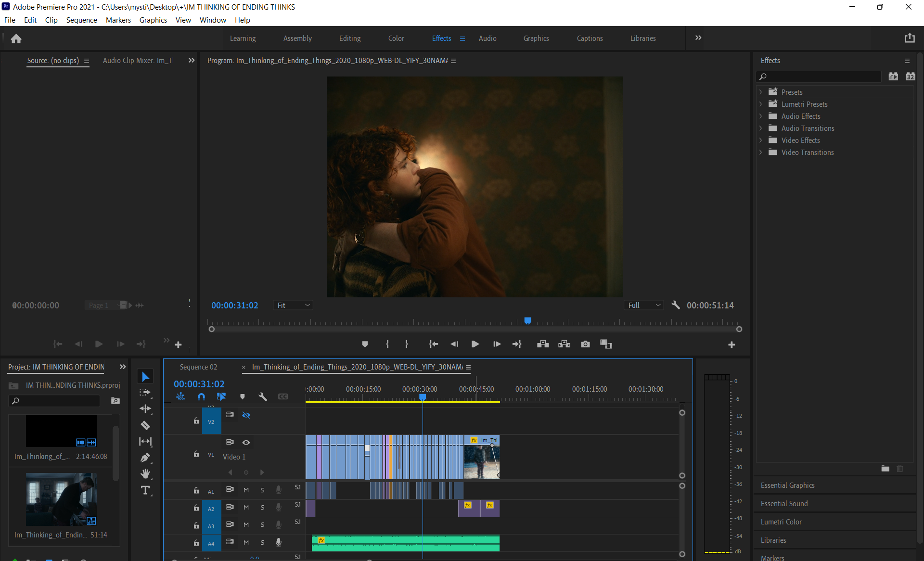Screen dimensions: 924x561
Task: Click the Extract button
Action: [564, 344]
